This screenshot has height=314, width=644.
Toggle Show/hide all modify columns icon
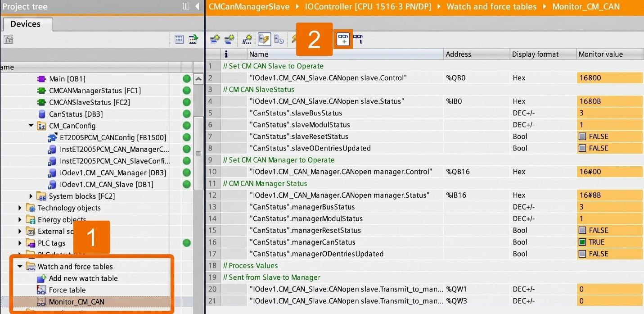[x=264, y=40]
